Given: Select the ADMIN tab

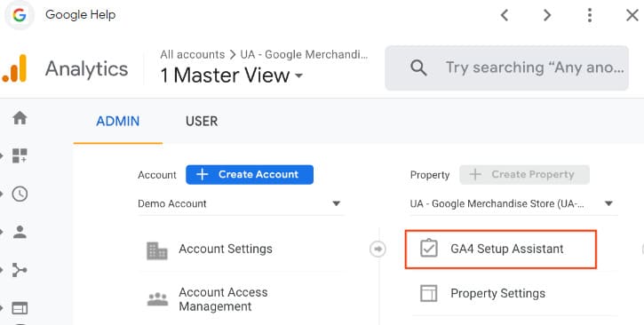Looking at the screenshot, I should click(118, 122).
